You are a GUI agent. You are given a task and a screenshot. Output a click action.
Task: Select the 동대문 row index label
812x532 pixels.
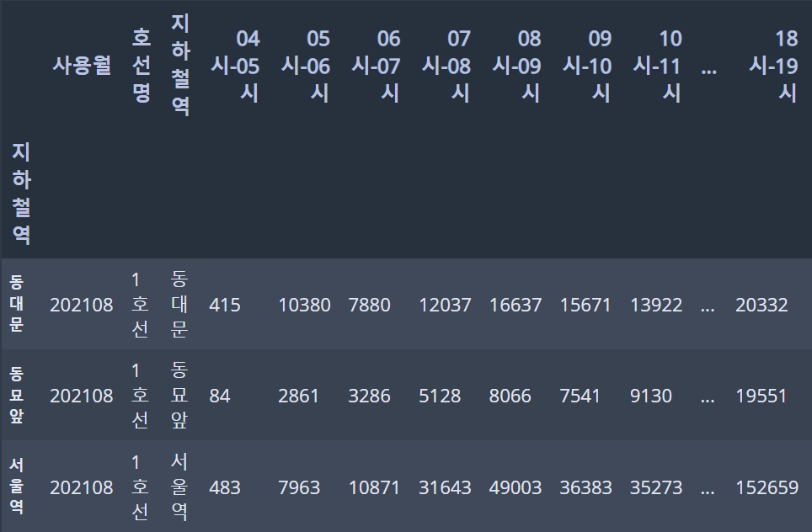coord(17,303)
